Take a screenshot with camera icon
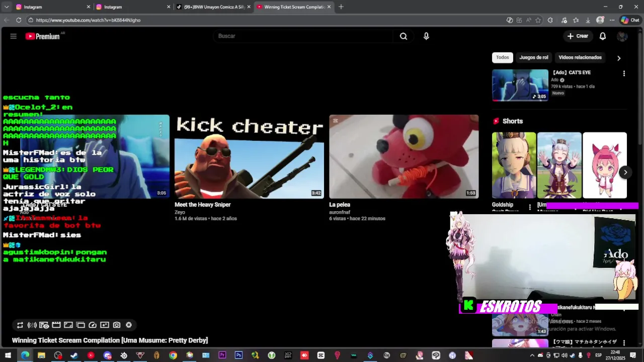This screenshot has width=644, height=362. click(117, 325)
